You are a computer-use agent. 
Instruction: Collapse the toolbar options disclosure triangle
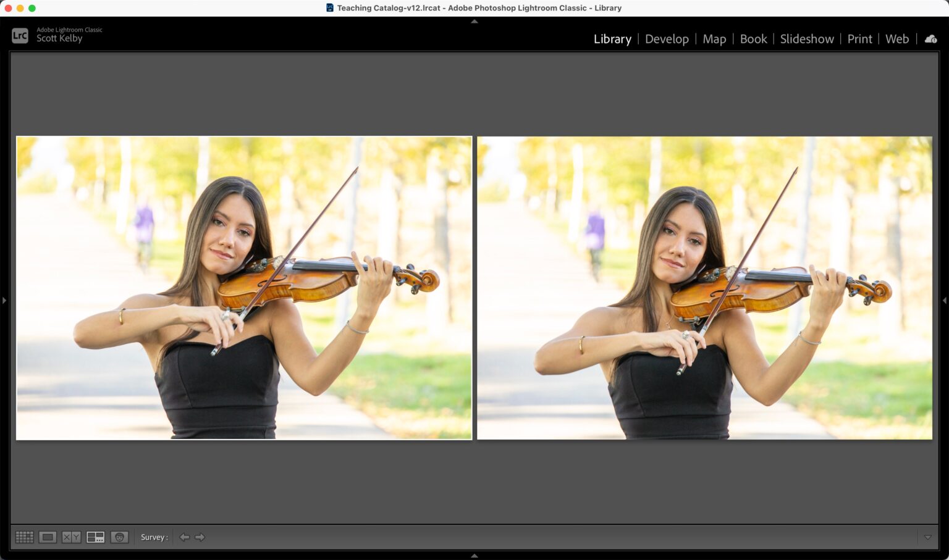(x=929, y=537)
